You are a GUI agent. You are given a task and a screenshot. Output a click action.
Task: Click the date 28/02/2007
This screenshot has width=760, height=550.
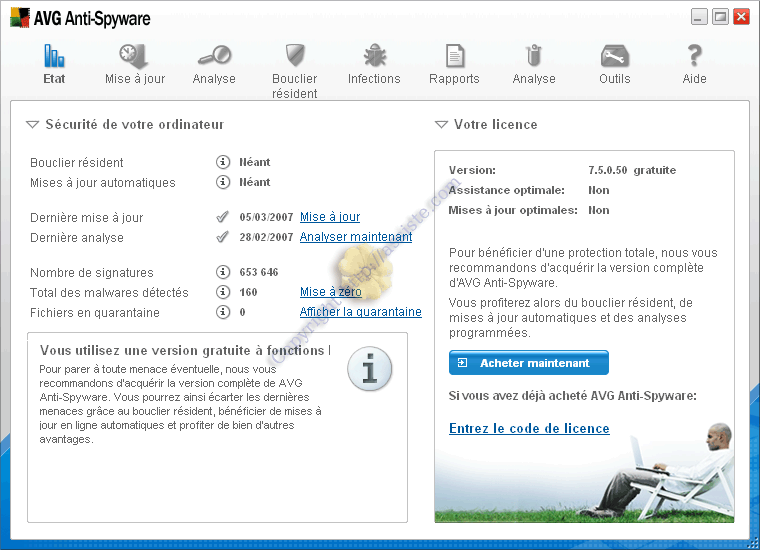tap(266, 237)
